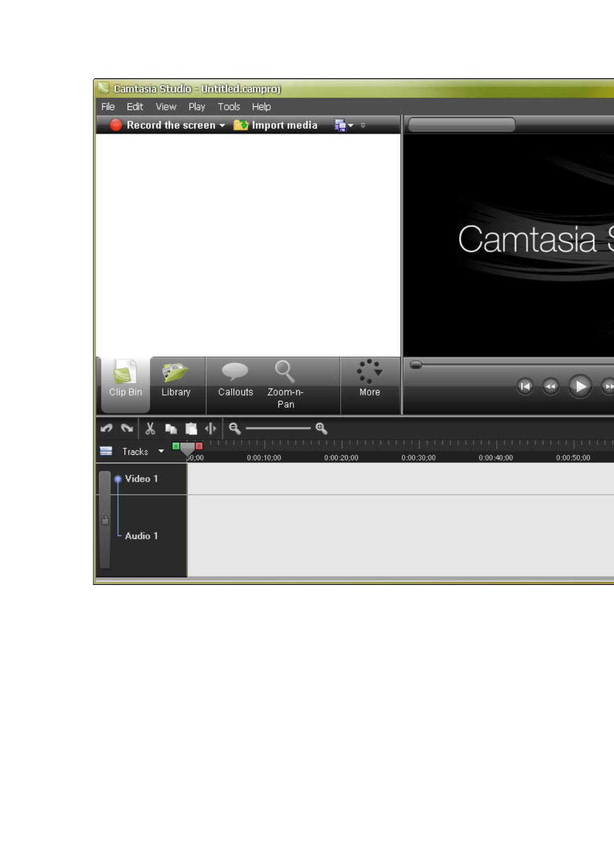Click the red selection end marker
Image resolution: width=614 pixels, height=868 pixels.
click(x=199, y=446)
